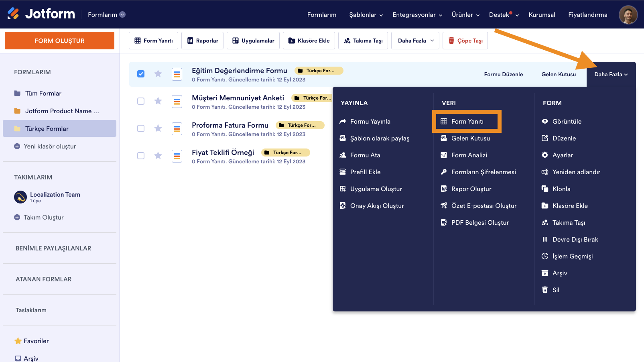644x362 pixels.
Task: Uncheck the Eğitim Değerlendirme Formu checkbox
Action: (x=141, y=74)
